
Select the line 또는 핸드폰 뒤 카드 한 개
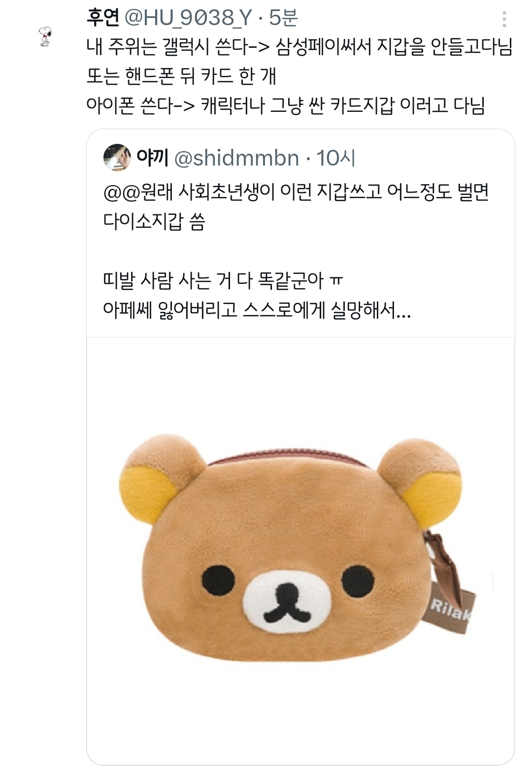[181, 76]
